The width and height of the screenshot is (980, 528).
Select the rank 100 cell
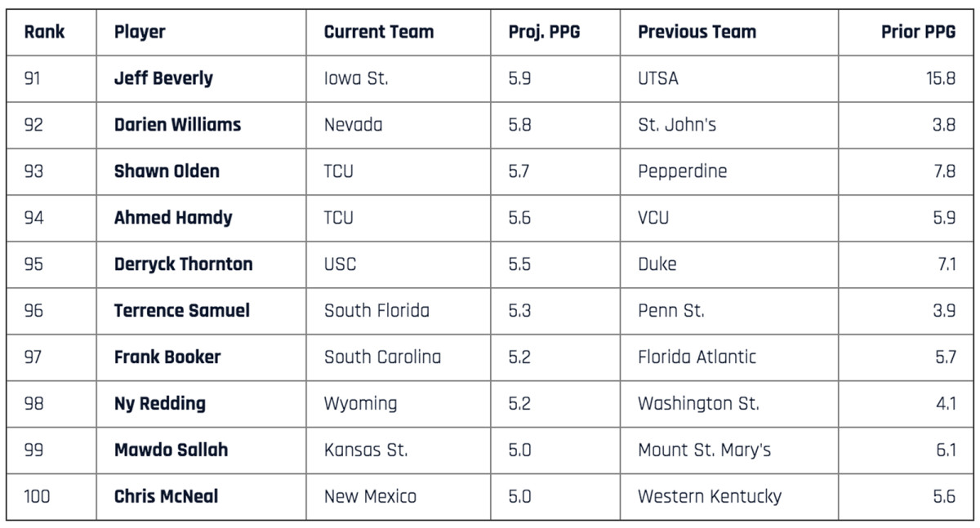pos(37,496)
